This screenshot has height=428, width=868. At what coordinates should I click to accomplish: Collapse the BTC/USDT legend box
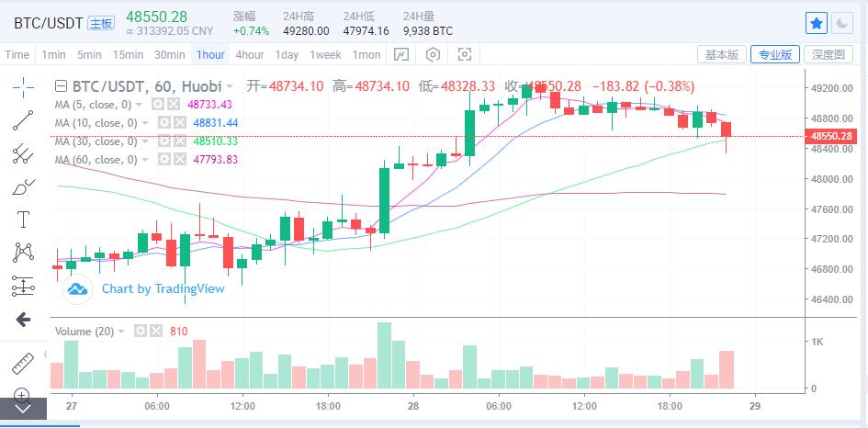pos(62,86)
